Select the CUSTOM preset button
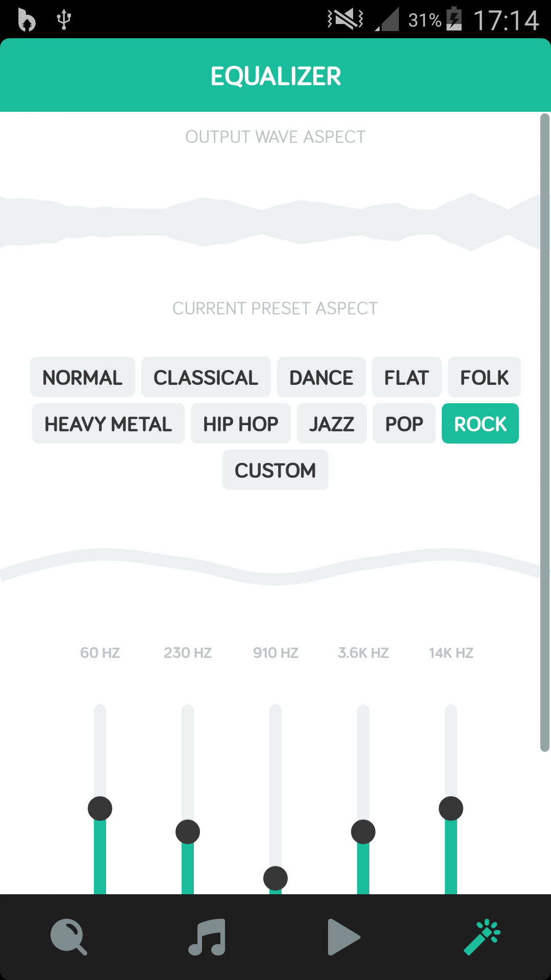Viewport: 551px width, 980px height. point(275,470)
